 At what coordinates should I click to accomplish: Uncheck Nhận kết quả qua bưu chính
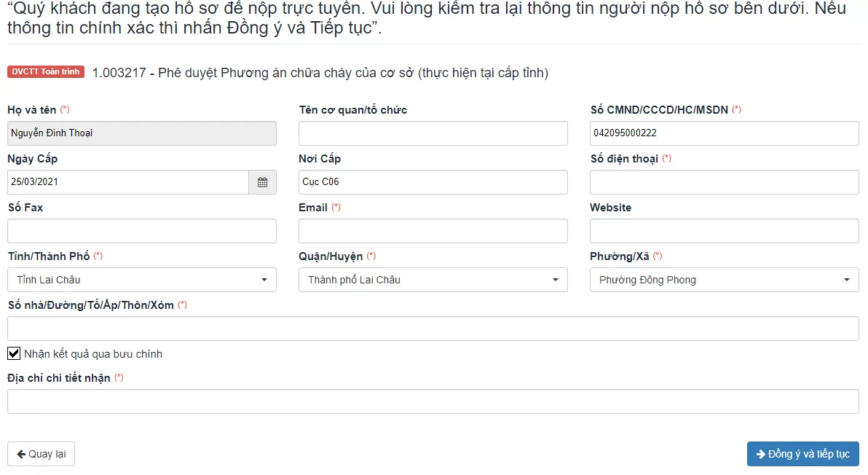14,354
